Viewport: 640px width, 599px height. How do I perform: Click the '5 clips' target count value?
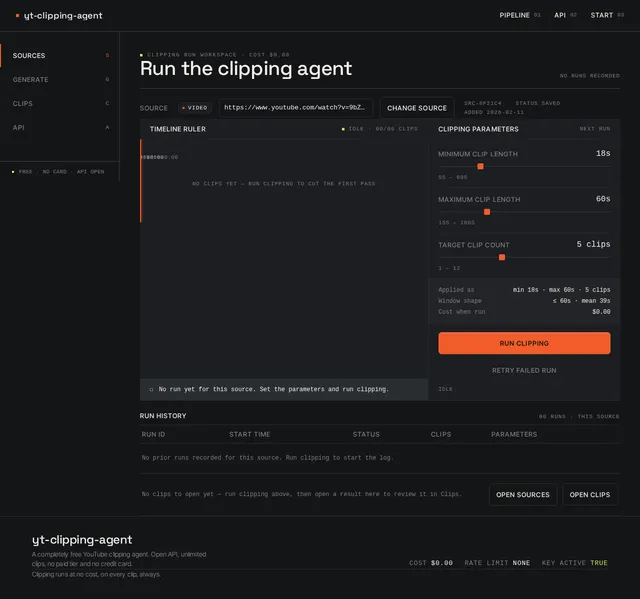tap(593, 244)
